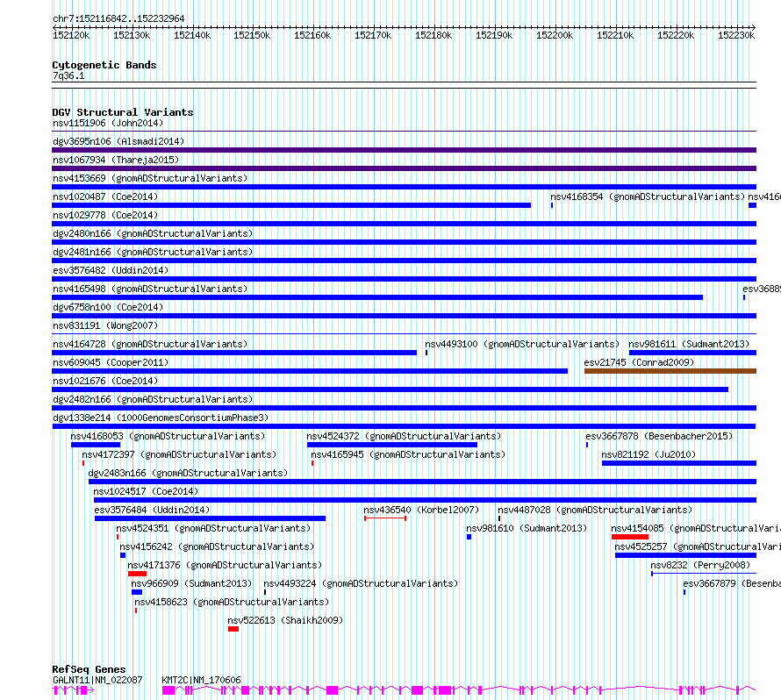The image size is (781, 700).
Task: Open dgv1338e214 1000GenomesConsortiumPhase3 label
Action: pyautogui.click(x=161, y=418)
